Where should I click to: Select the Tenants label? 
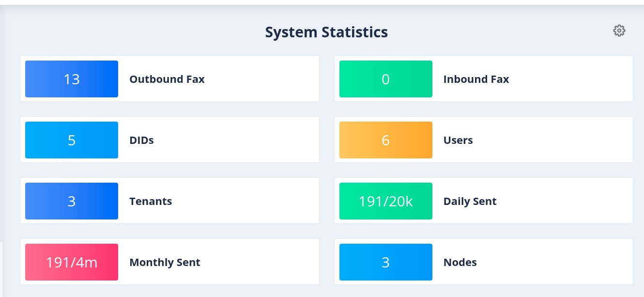151,201
